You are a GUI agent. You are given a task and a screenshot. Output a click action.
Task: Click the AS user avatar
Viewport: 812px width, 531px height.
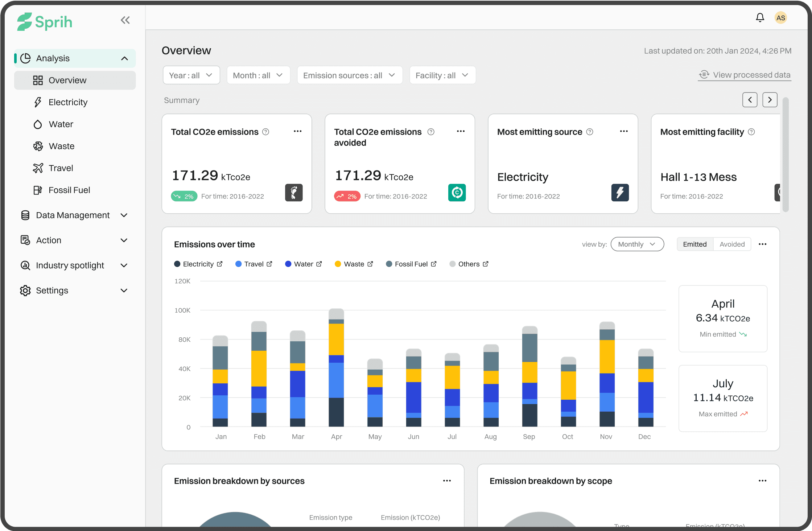point(780,18)
